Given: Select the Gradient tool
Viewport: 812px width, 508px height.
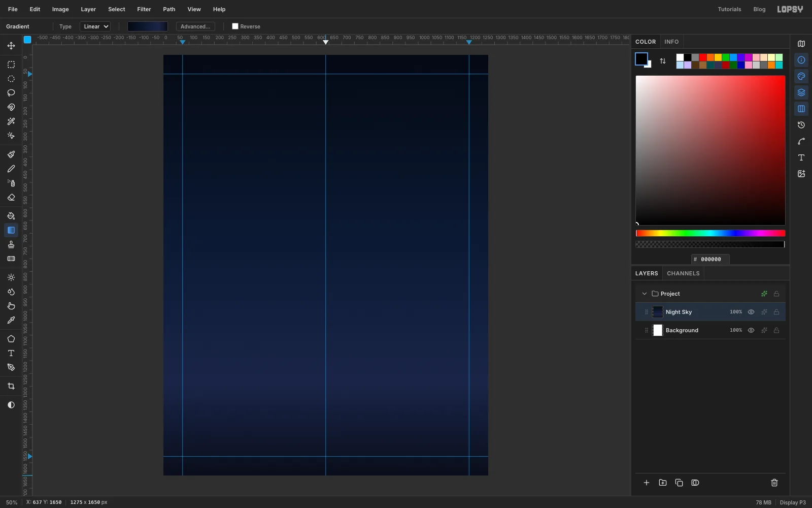Looking at the screenshot, I should (x=11, y=230).
